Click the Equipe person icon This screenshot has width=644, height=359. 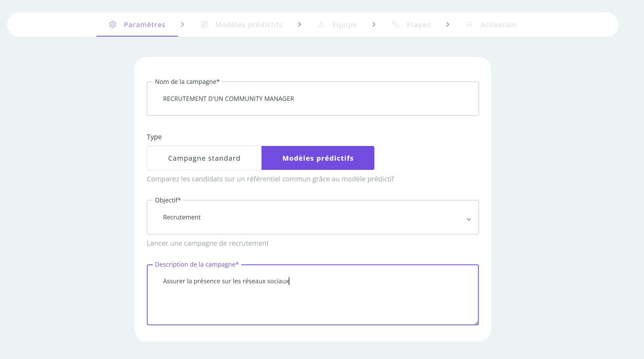[321, 24]
